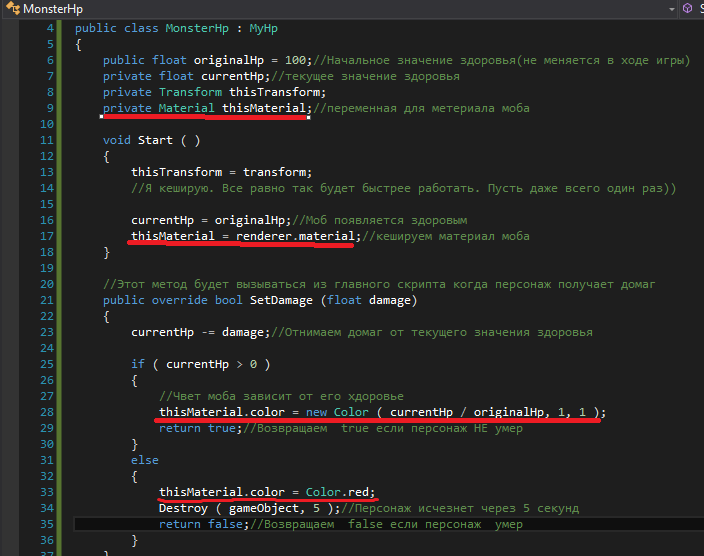Click 'new Color' on line 28
Image resolution: width=704 pixels, height=556 pixels.
337,412
